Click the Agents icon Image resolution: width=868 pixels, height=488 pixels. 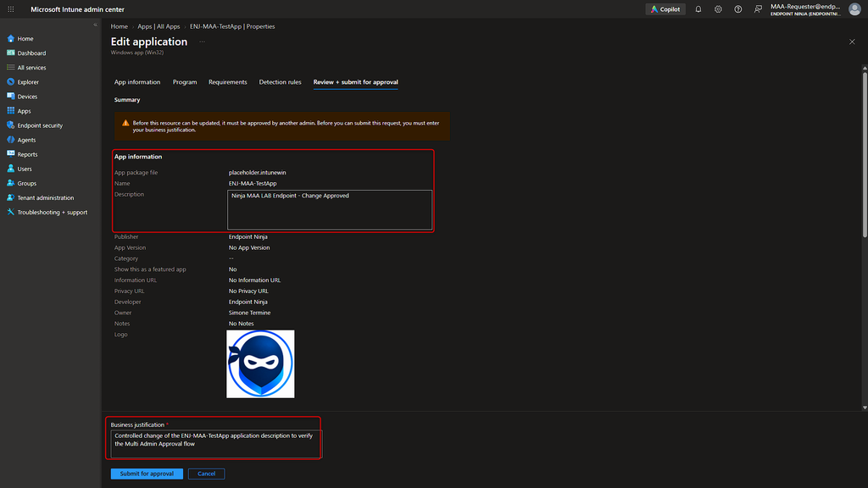click(x=10, y=140)
